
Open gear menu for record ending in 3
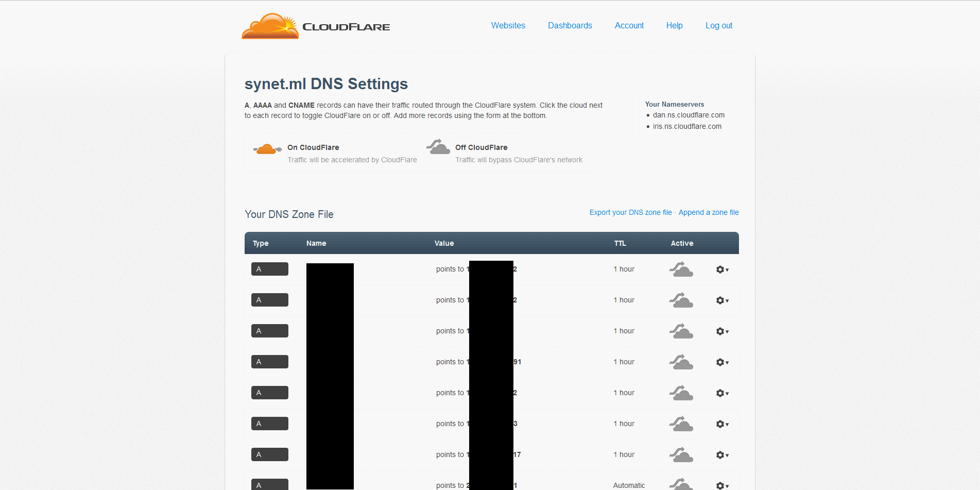(x=722, y=424)
